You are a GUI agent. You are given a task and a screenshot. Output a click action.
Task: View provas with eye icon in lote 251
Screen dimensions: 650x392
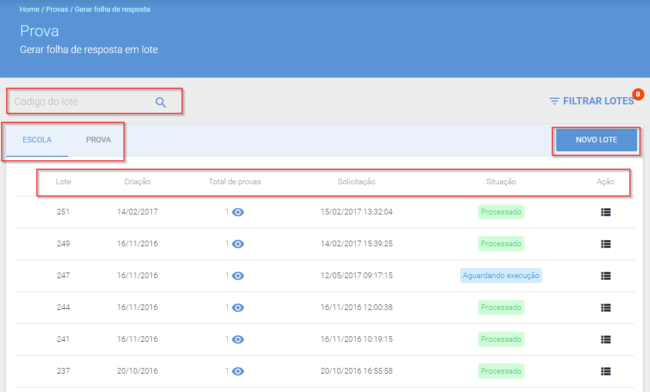click(x=238, y=212)
